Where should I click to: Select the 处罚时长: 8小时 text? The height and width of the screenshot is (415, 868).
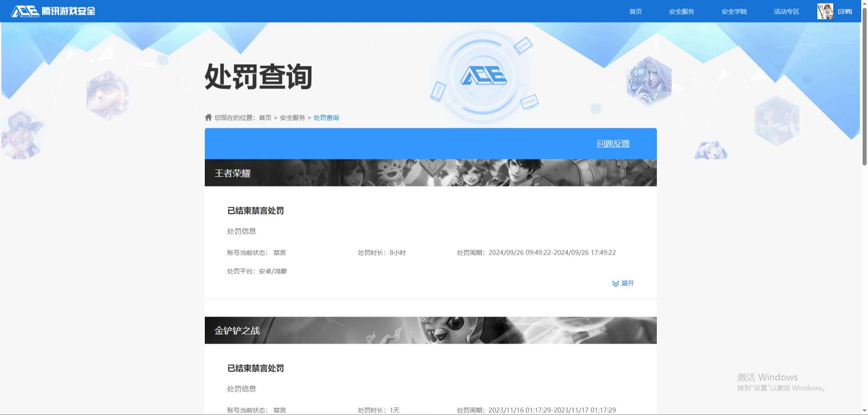(x=382, y=252)
